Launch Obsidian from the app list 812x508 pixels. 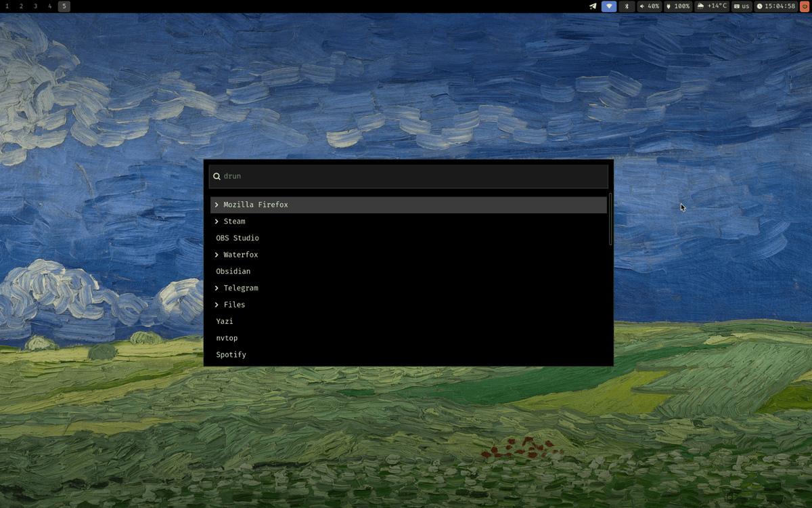233,271
